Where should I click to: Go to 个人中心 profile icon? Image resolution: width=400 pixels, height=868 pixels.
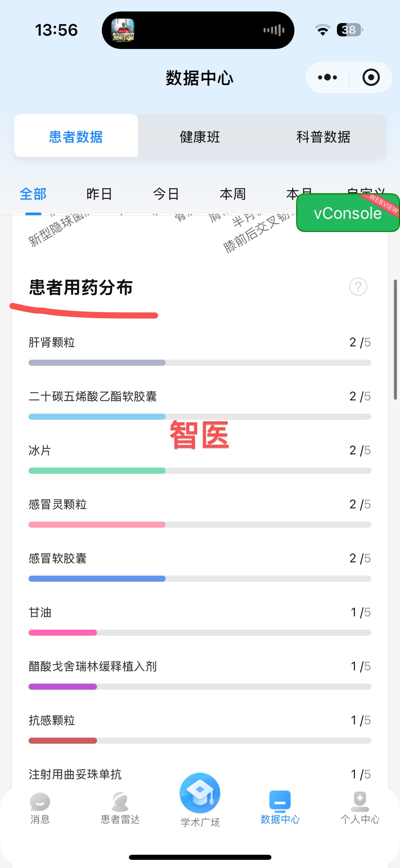coord(360,802)
